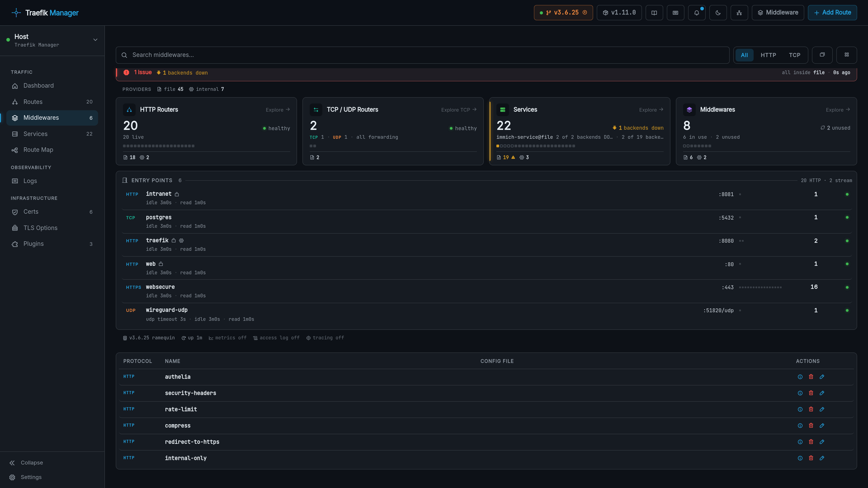Click the postgres entry point name
Viewport: 868px width, 488px height.
point(159,217)
